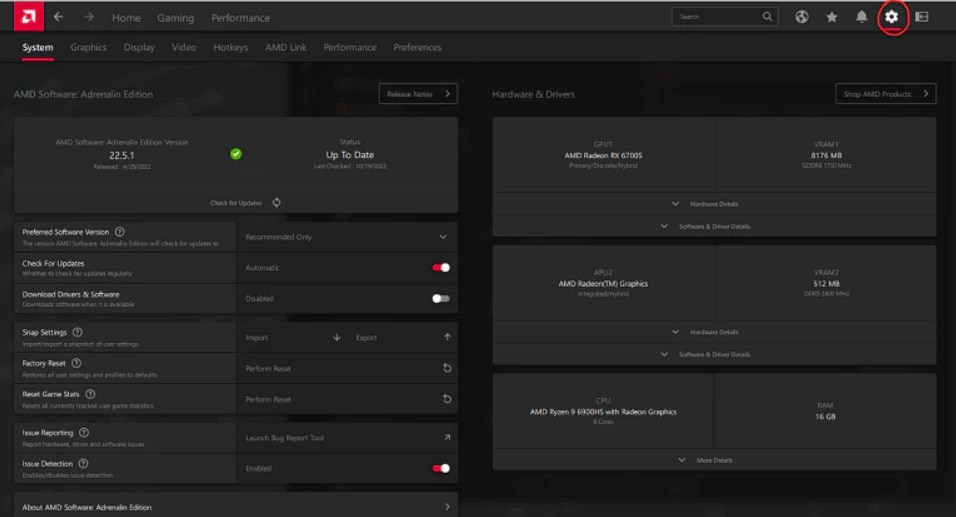Open the Performance settings tab
Image resolution: width=956 pixels, height=517 pixels.
point(350,48)
